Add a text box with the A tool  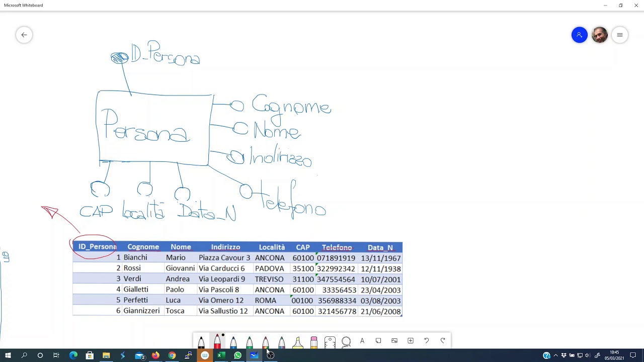tap(362, 341)
